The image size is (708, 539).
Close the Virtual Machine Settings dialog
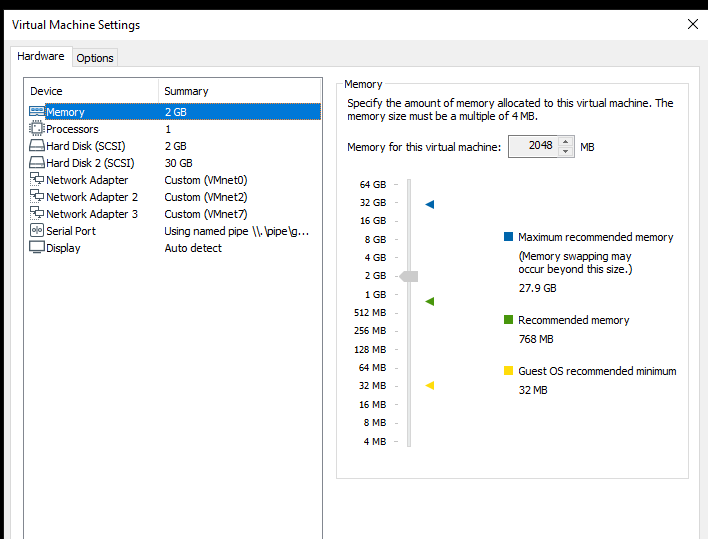coord(692,24)
